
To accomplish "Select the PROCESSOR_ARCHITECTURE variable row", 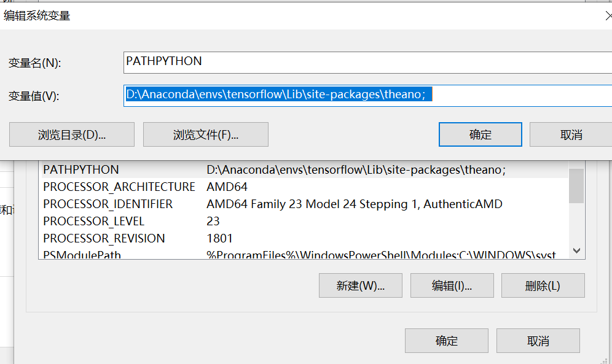I will 304,187.
